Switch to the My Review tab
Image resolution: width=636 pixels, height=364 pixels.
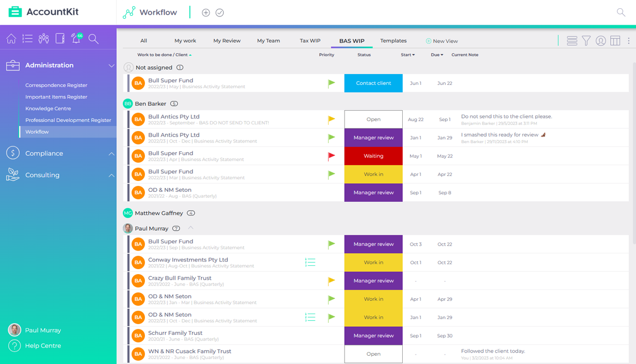tap(227, 41)
